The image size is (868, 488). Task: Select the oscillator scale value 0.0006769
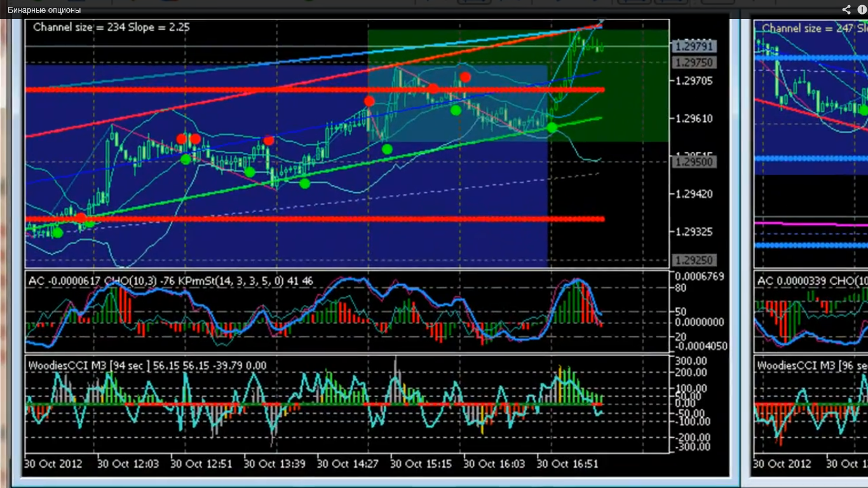pos(700,276)
